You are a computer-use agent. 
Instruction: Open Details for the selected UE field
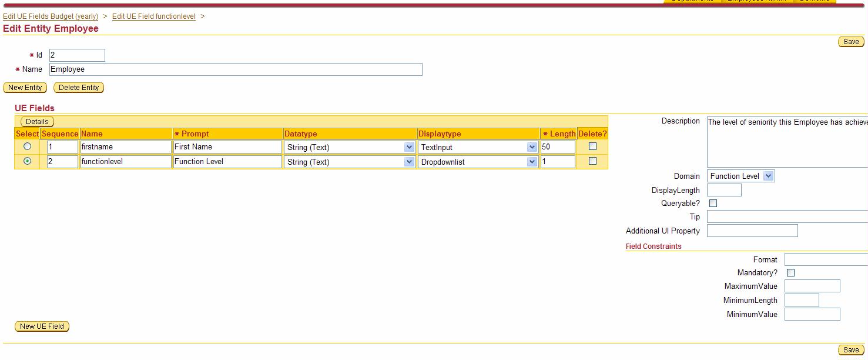click(x=37, y=122)
